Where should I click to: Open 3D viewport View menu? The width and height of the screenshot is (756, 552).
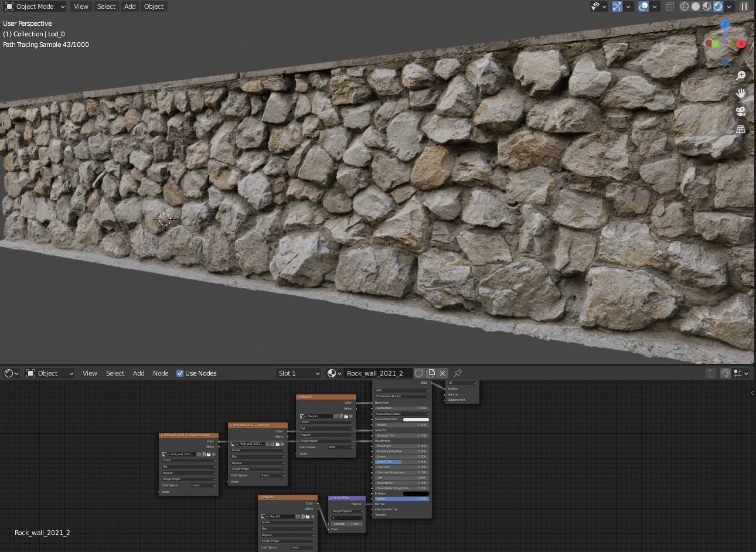(81, 6)
